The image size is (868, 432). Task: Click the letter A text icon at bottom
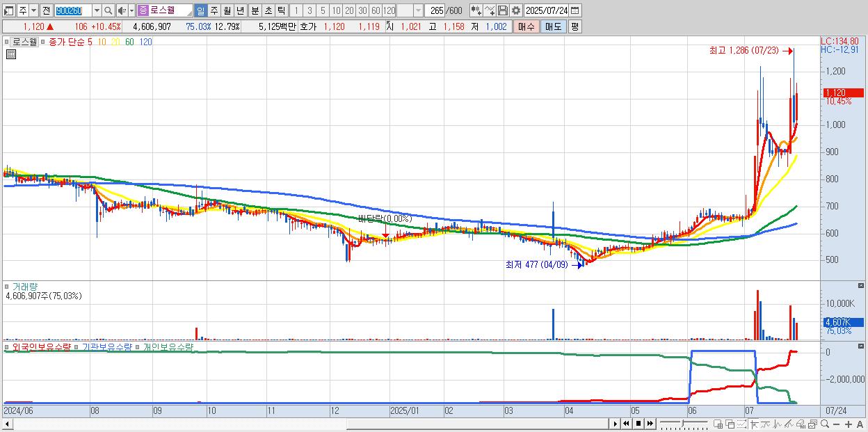[860, 424]
